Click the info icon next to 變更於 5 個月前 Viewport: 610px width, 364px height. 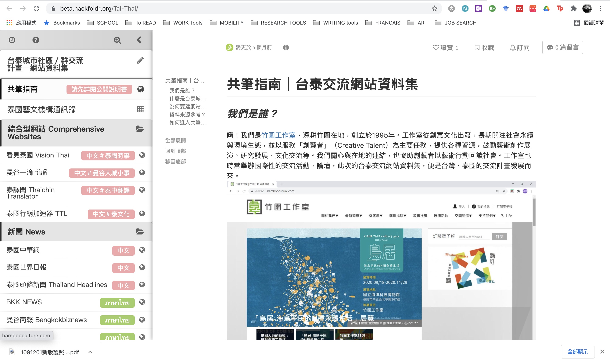(286, 48)
